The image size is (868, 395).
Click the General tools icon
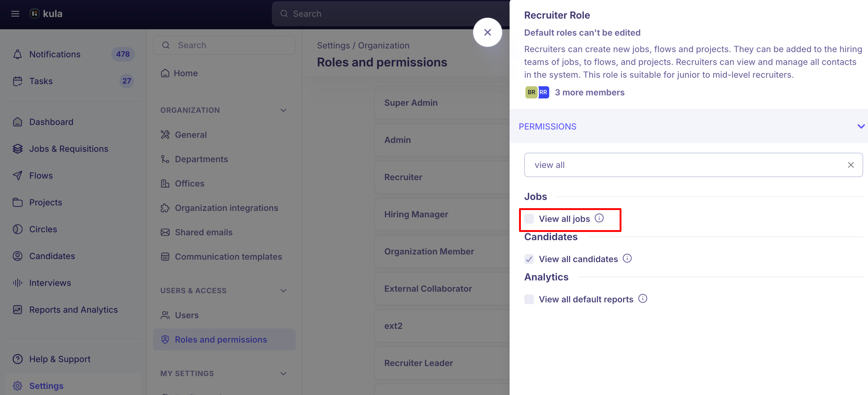[165, 135]
